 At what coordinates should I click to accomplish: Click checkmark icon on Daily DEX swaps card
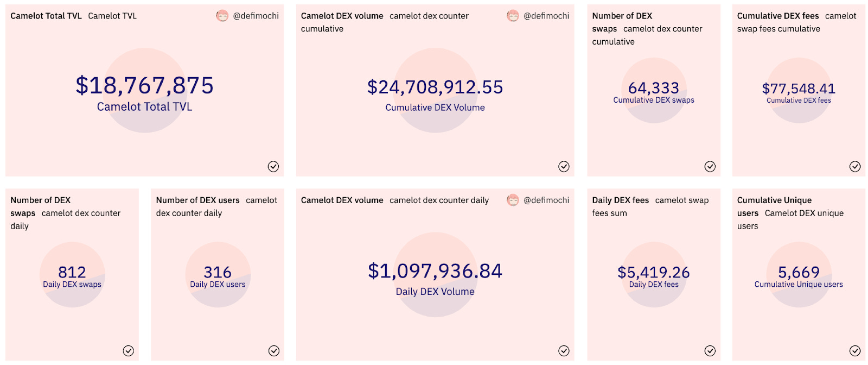pos(129,351)
